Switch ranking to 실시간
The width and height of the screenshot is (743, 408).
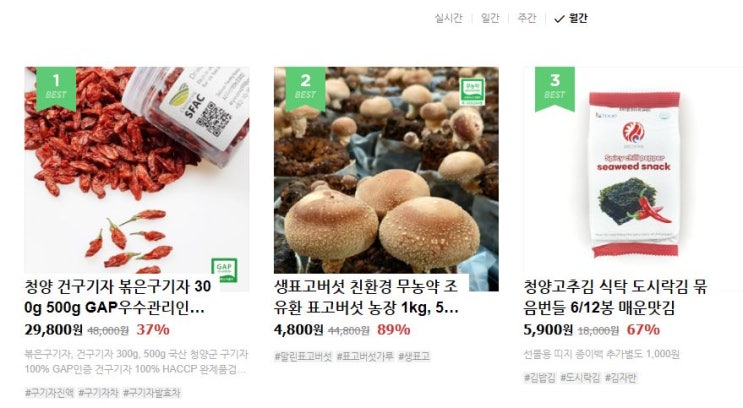448,18
